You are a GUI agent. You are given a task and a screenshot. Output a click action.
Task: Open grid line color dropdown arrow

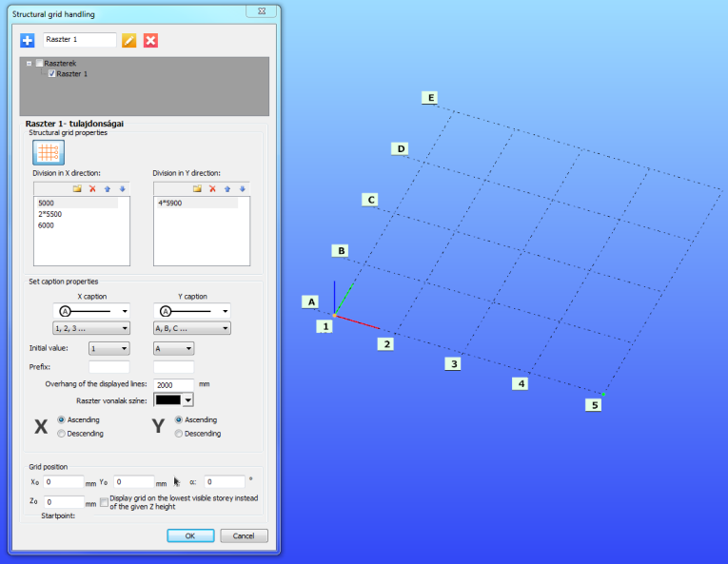187,399
